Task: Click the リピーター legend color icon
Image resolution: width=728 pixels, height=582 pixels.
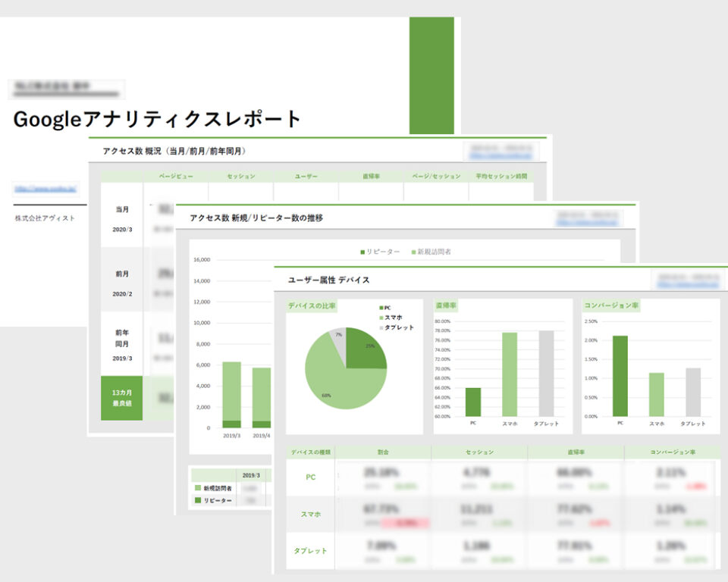Action: coord(362,252)
